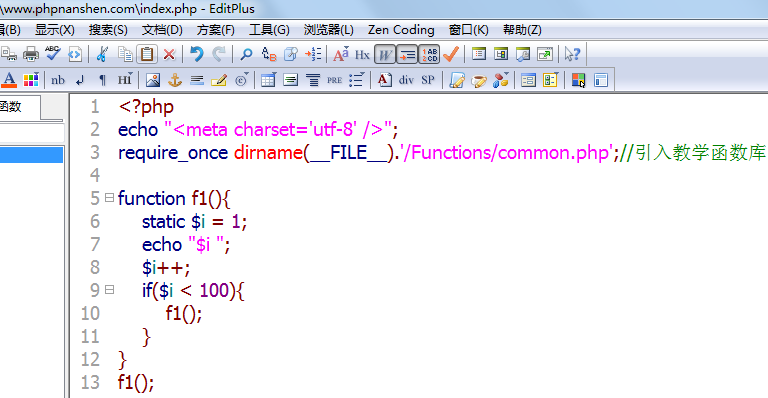Image resolution: width=768 pixels, height=398 pixels.
Task: Click the div tag button
Action: pos(406,80)
